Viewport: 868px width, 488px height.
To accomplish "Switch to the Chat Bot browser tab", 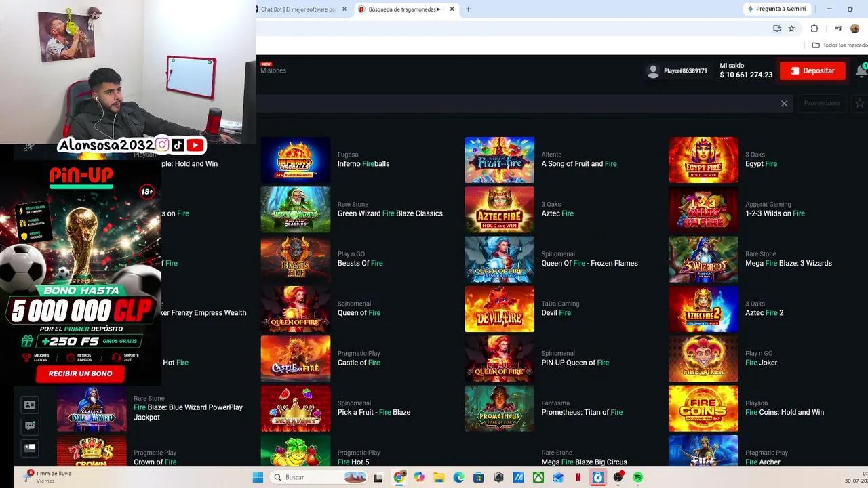I will 298,9.
